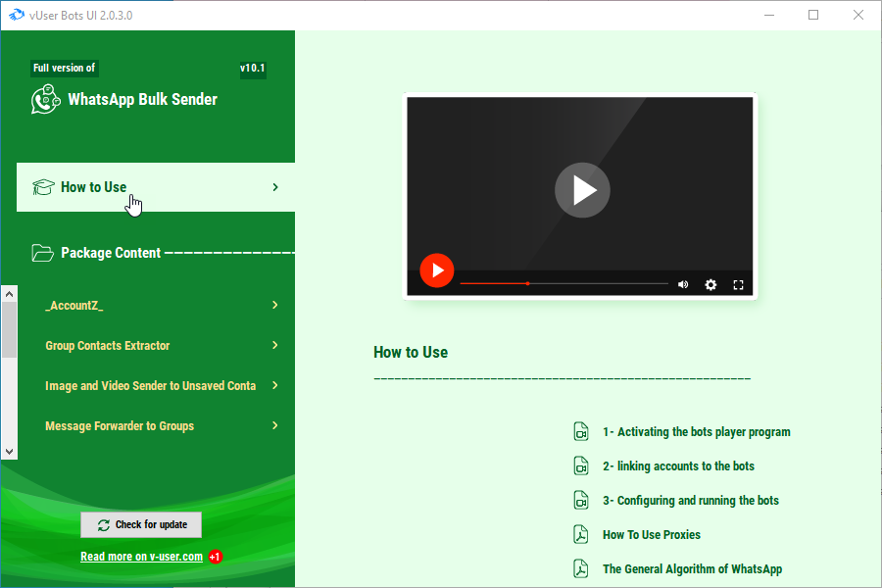The width and height of the screenshot is (882, 588).
Task: Expand Group Contacts Extractor chevron
Action: (275, 345)
